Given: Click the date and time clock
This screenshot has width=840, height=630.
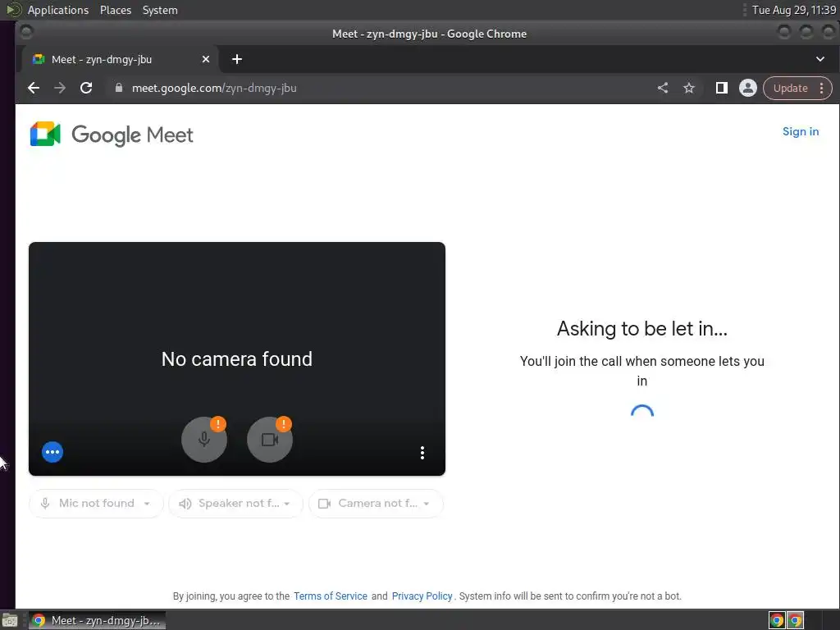Looking at the screenshot, I should point(793,10).
